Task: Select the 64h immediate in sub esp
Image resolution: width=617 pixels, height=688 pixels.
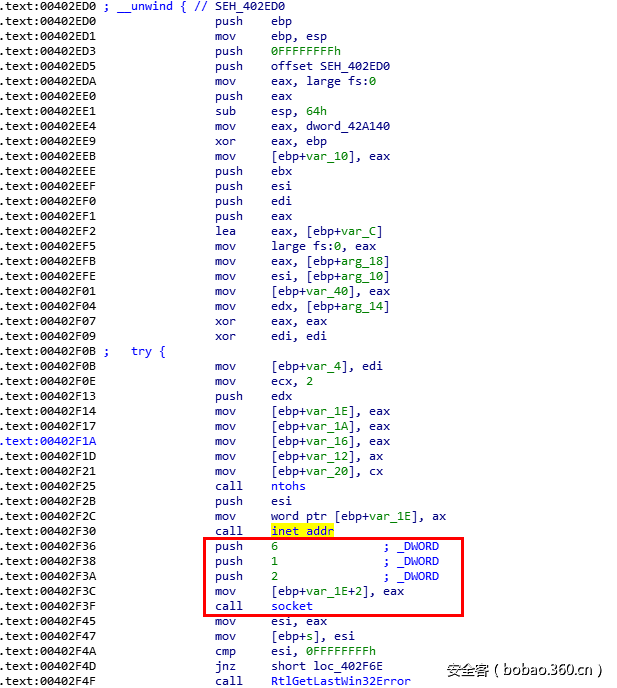Action: tap(316, 111)
